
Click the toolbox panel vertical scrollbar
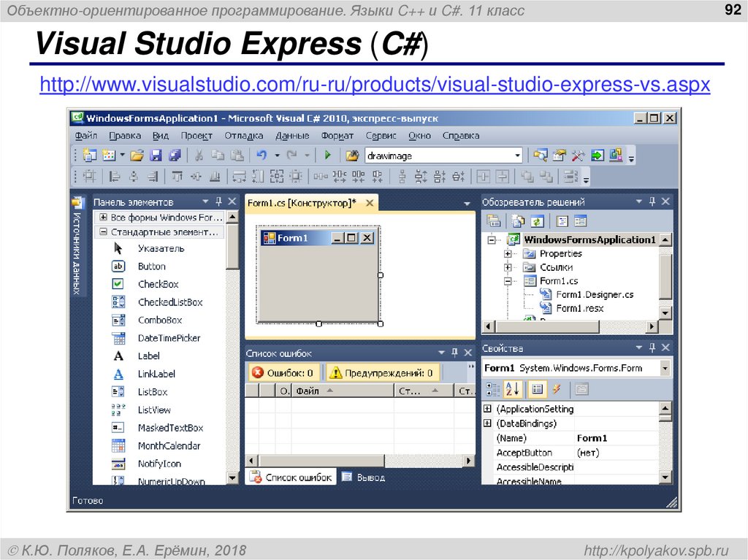(233, 348)
